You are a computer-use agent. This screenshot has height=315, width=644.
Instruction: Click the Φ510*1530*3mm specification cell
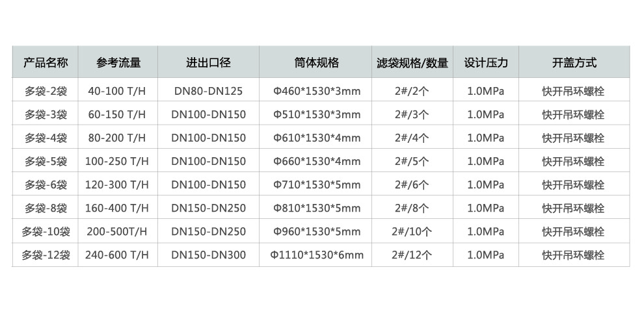[316, 115]
